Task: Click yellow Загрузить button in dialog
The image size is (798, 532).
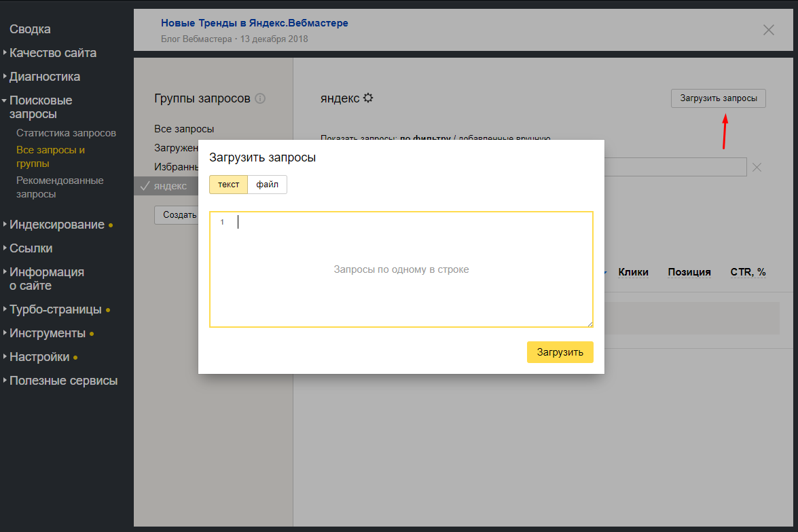Action: 560,352
